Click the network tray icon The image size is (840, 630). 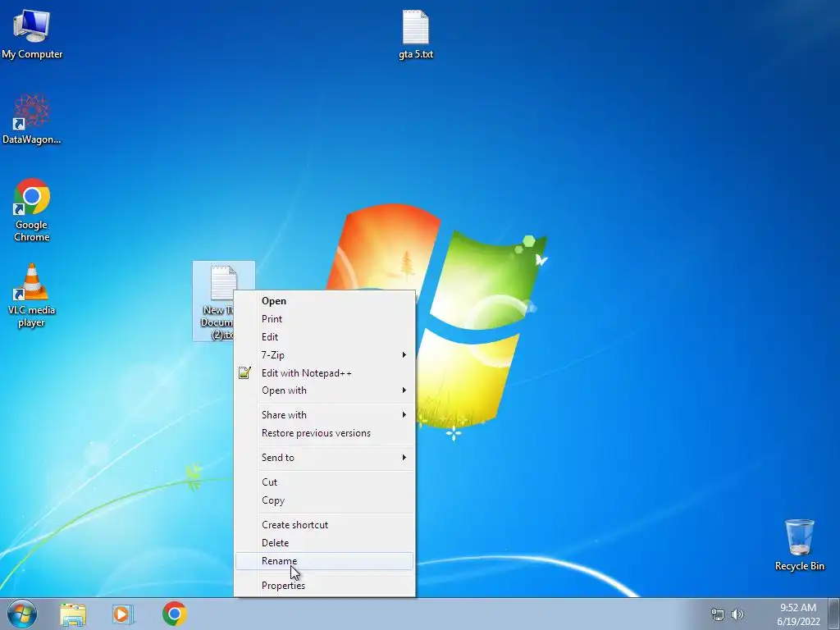pyautogui.click(x=717, y=614)
